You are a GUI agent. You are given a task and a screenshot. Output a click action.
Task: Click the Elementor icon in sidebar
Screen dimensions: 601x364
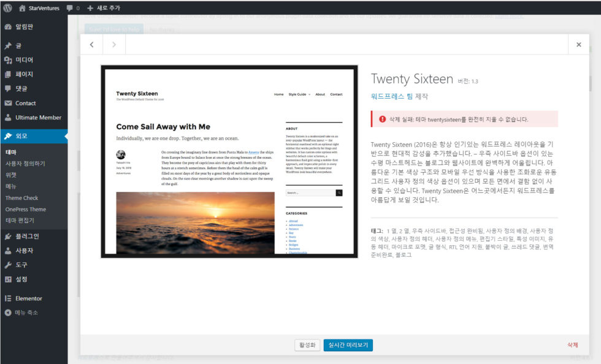click(x=8, y=298)
